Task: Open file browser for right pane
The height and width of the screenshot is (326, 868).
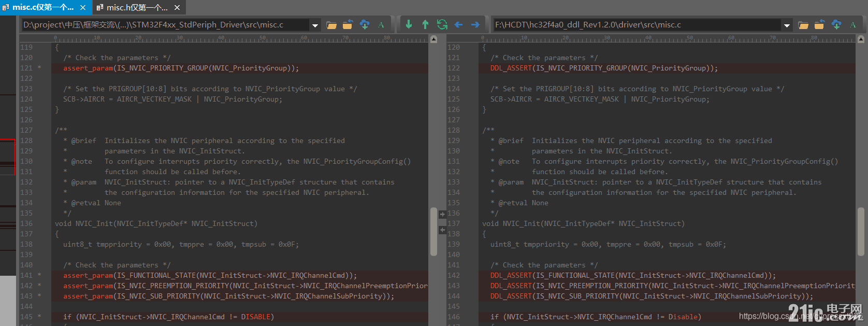Action: pyautogui.click(x=803, y=24)
